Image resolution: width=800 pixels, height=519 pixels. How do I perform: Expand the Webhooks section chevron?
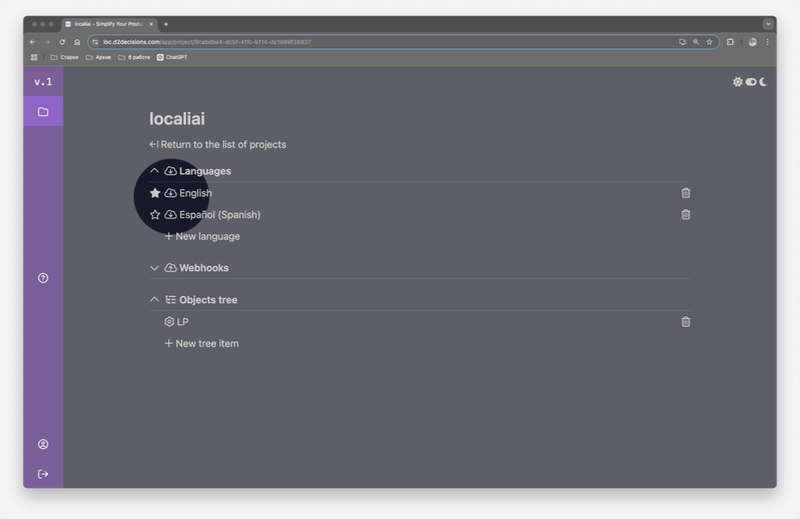click(154, 268)
